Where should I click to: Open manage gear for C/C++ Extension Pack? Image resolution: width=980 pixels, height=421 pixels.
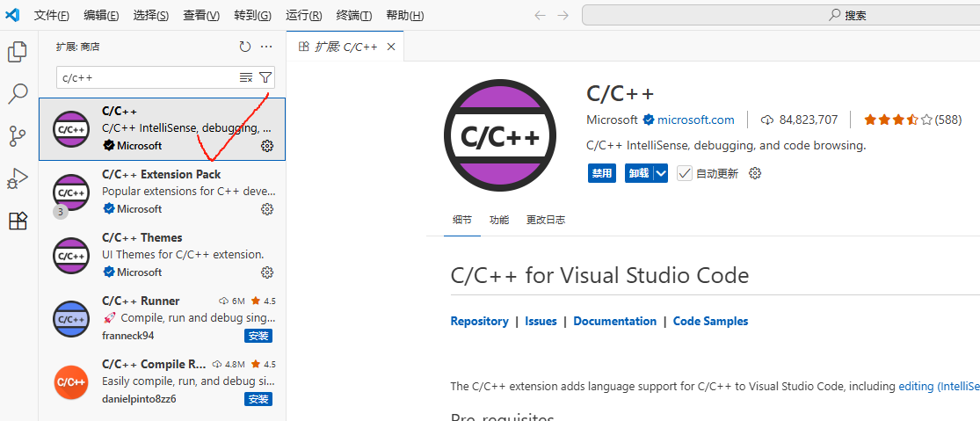coord(267,208)
